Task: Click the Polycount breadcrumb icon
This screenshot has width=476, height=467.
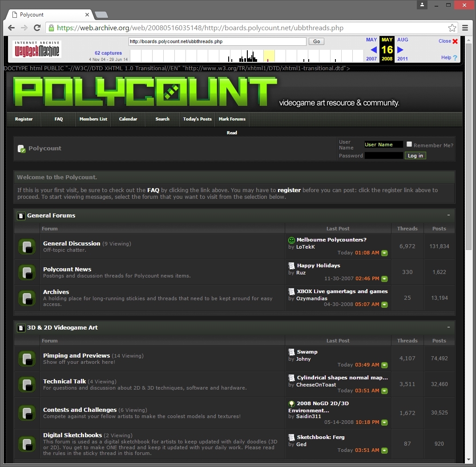Action: pos(21,149)
